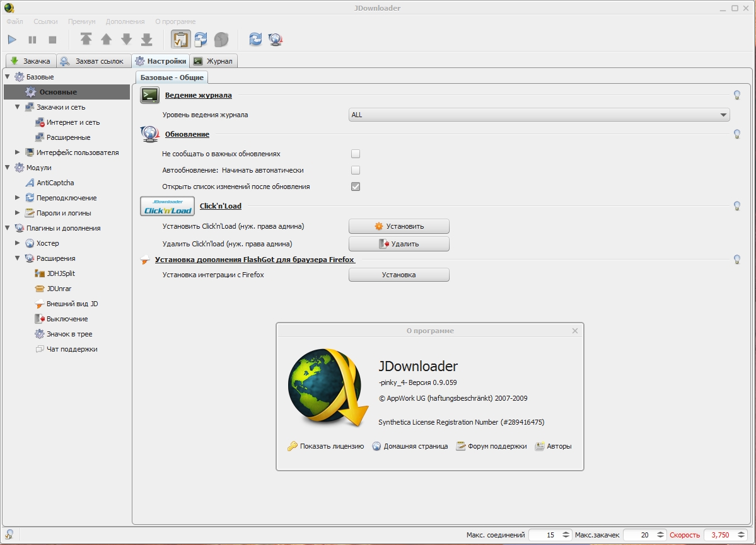Viewport: 756px width, 545px height.
Task: Move selection to top arrow icon
Action: [x=86, y=39]
